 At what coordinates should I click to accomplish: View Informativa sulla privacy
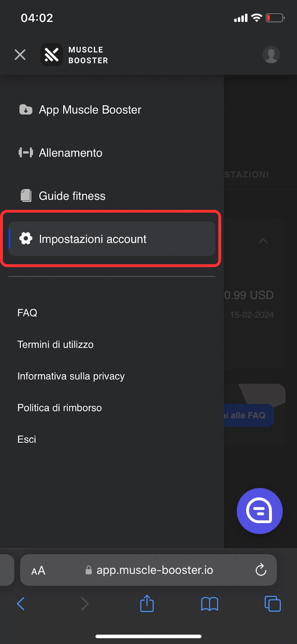(x=71, y=376)
